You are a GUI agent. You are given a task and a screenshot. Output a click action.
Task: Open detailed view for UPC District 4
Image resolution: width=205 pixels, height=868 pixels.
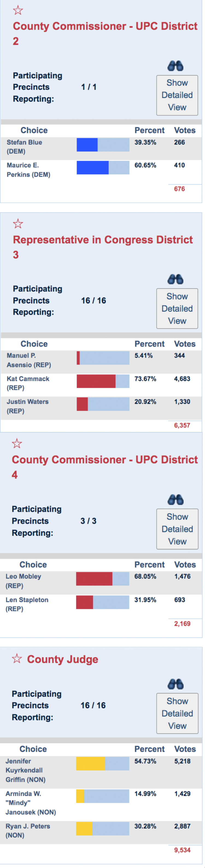tap(177, 529)
